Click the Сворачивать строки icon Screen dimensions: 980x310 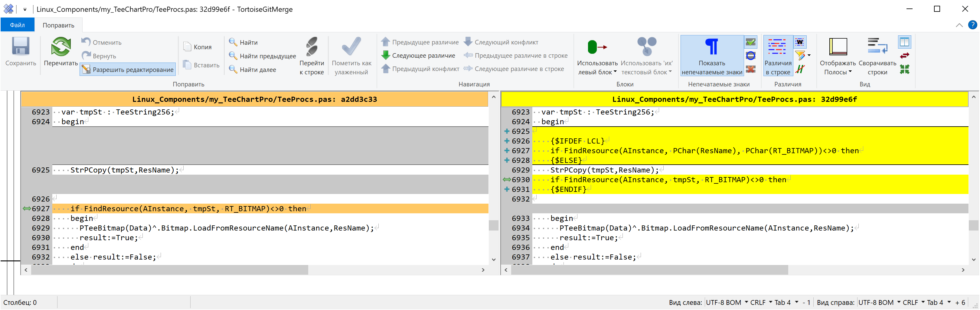[877, 47]
